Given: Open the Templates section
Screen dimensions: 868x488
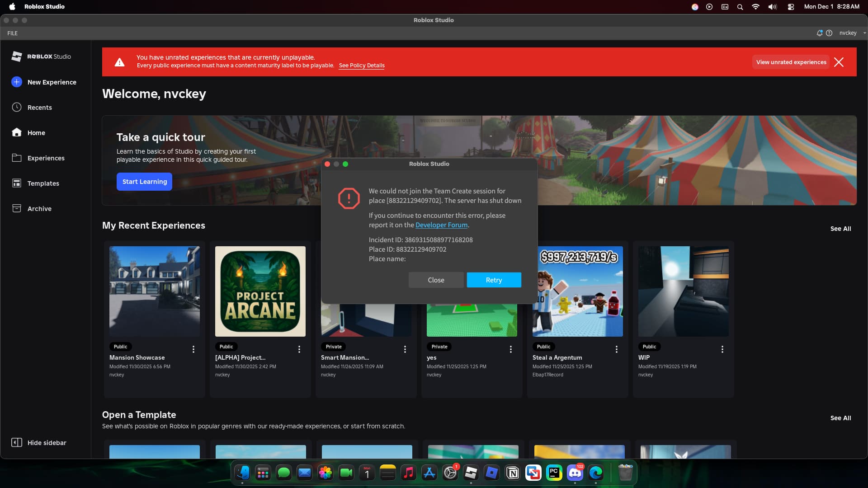Looking at the screenshot, I should [x=43, y=183].
